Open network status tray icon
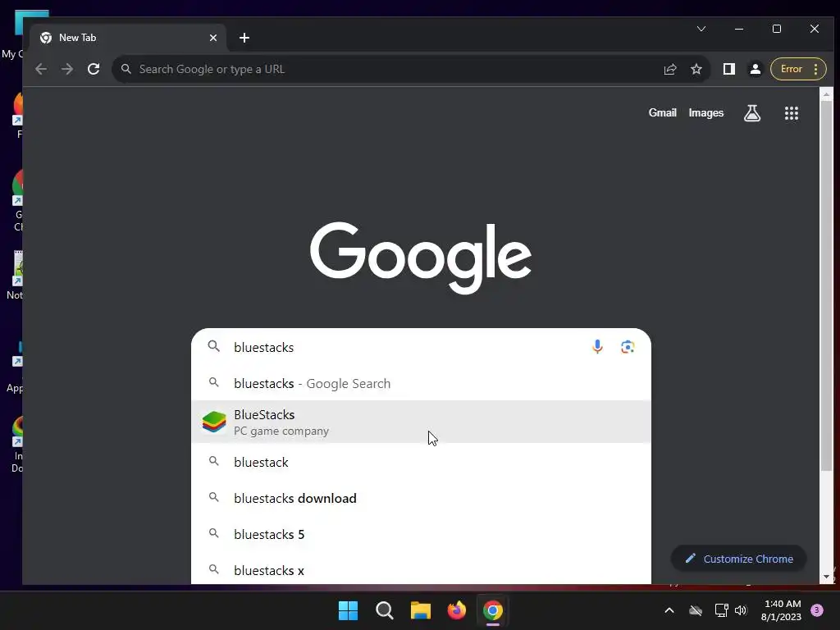 click(x=722, y=610)
